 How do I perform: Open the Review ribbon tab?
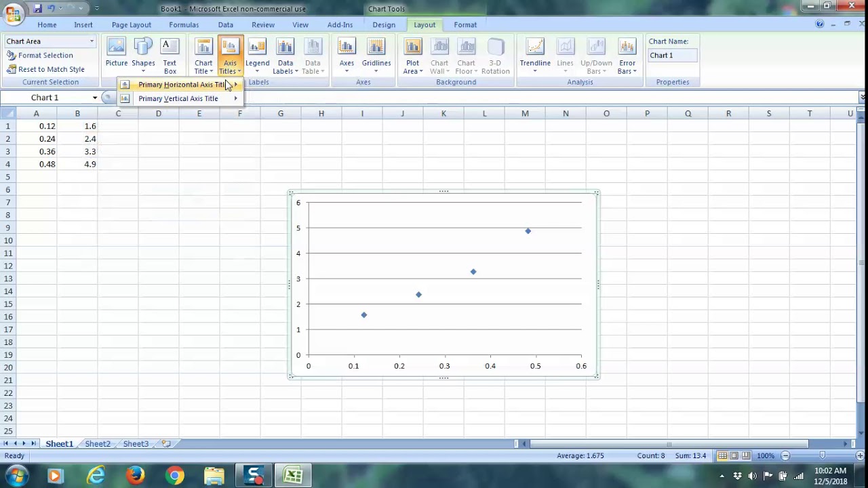click(263, 25)
